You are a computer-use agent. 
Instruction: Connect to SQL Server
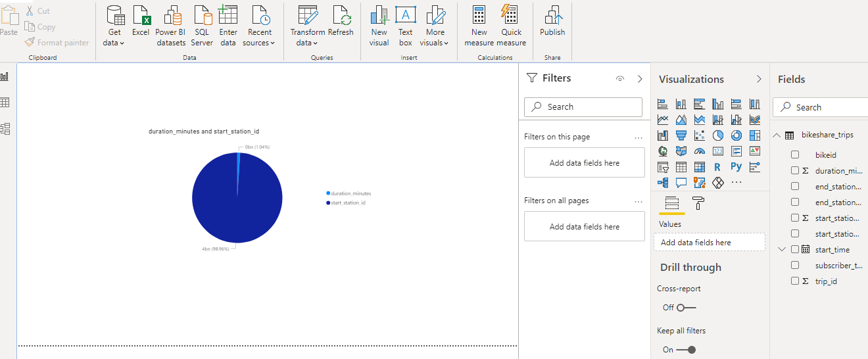coord(202,26)
